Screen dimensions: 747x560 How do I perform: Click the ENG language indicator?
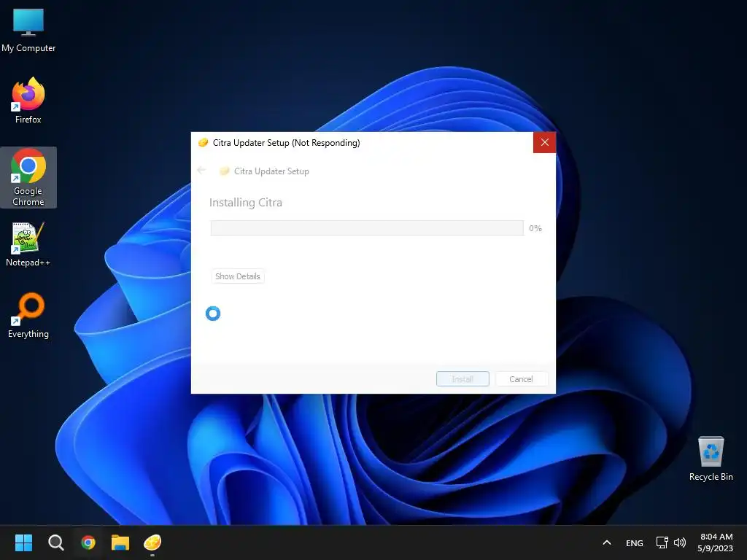click(634, 542)
